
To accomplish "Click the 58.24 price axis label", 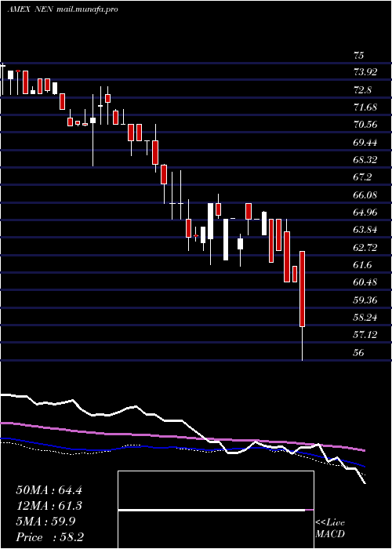I will click(366, 317).
